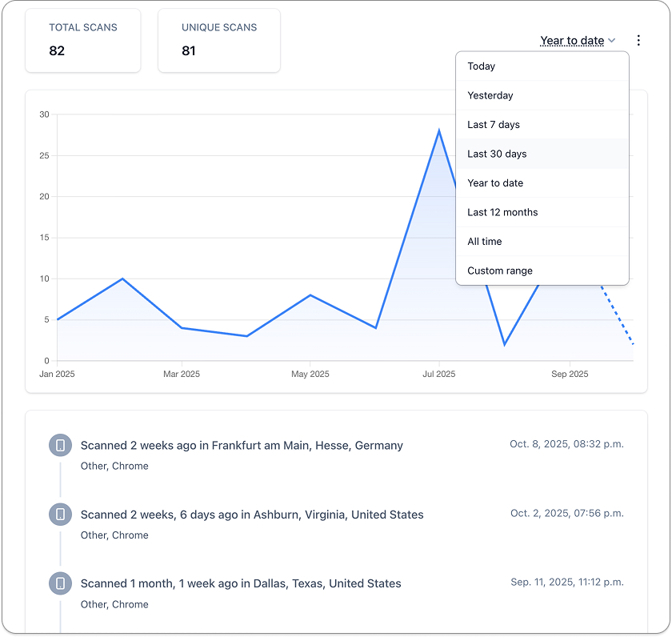Screen dimensions: 672x637
Task: Click the device icon for Ashburn scan
Action: 61,514
